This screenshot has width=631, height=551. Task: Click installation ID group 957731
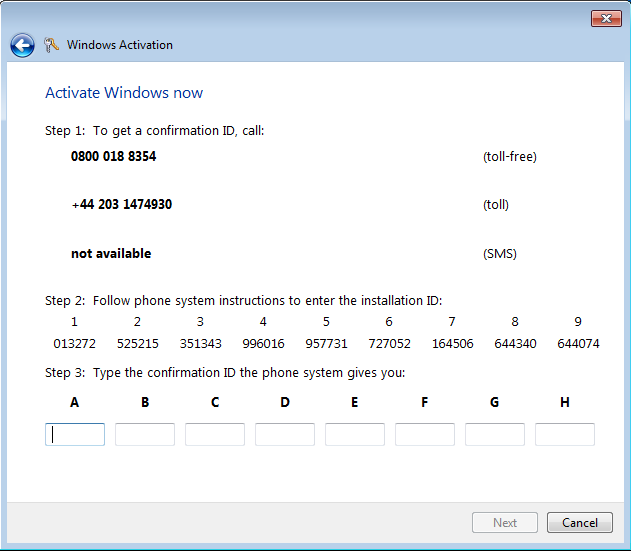click(x=326, y=344)
